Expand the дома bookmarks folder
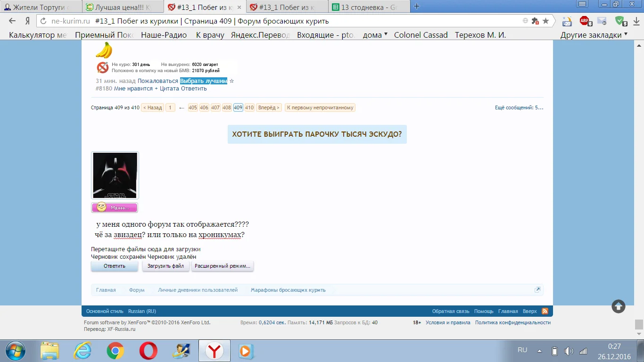Screen dimensions: 644x362 click(375, 35)
